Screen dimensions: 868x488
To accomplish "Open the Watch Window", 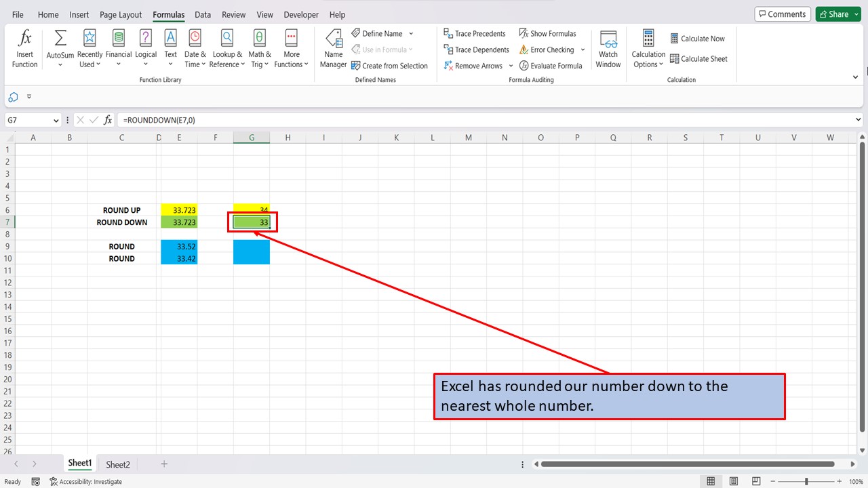I will [x=608, y=47].
